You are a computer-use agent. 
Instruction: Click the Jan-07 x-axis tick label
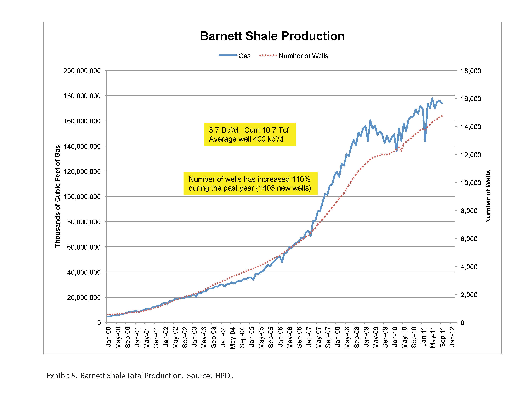point(309,337)
